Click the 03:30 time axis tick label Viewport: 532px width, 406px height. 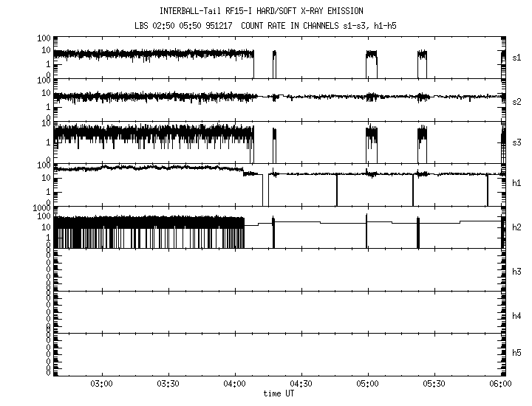(168, 384)
